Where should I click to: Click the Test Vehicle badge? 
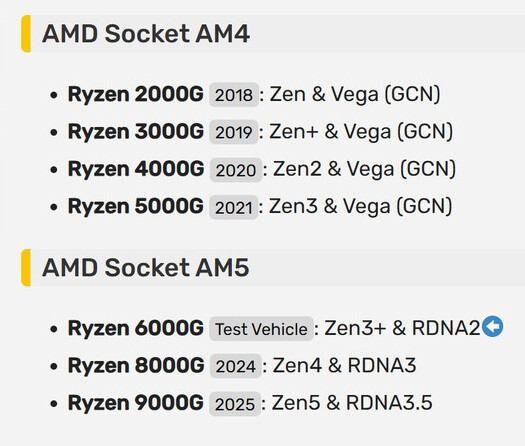point(261,329)
